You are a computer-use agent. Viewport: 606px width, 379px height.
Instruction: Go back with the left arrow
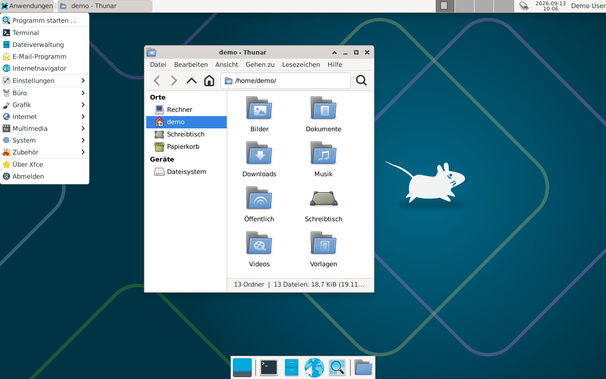pos(157,80)
